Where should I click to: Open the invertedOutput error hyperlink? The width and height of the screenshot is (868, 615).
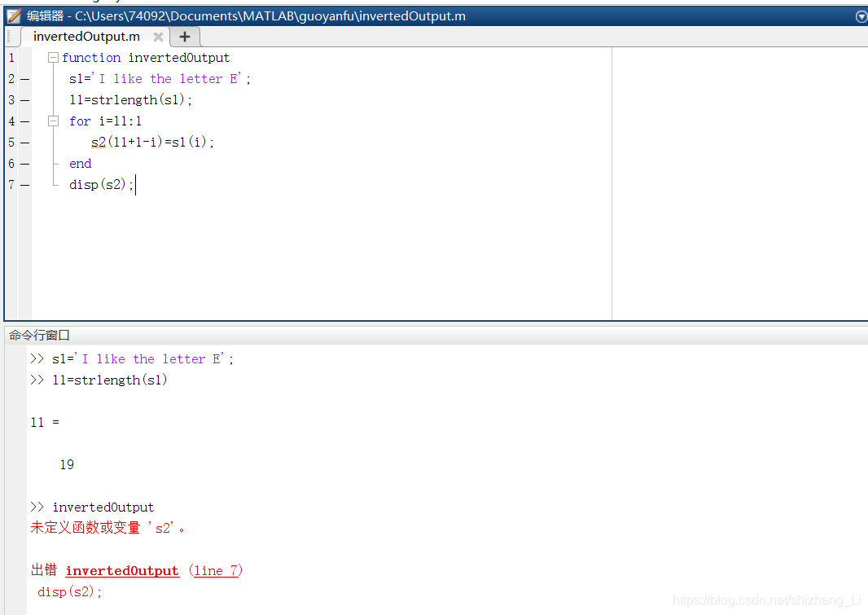(122, 571)
